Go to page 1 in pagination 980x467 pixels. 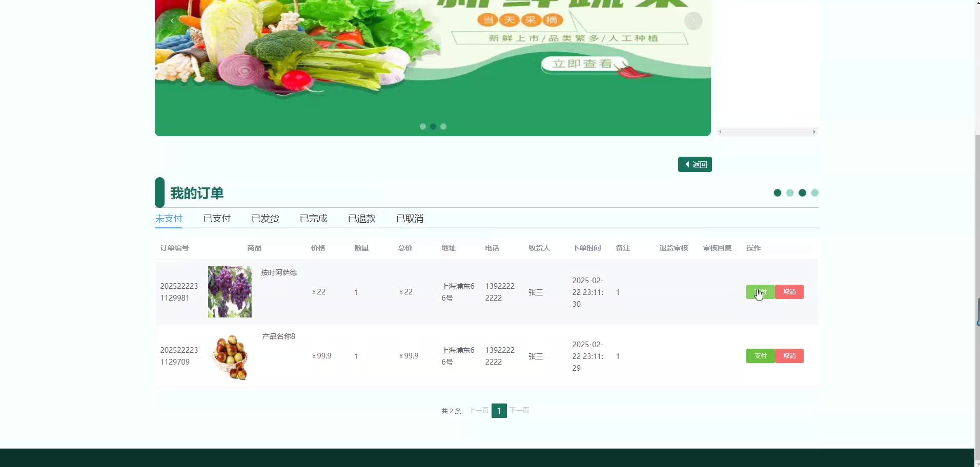(x=499, y=411)
